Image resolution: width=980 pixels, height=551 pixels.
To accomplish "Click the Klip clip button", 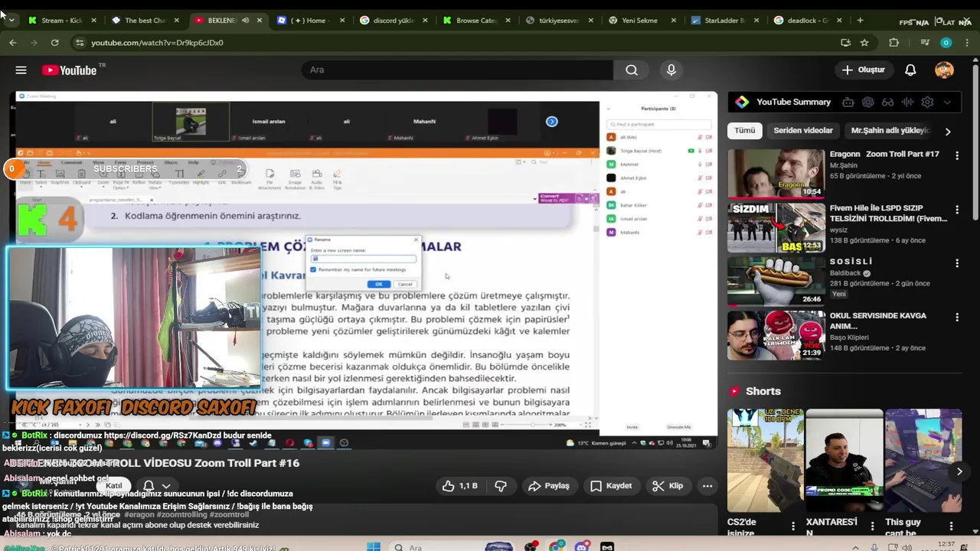I will point(668,486).
